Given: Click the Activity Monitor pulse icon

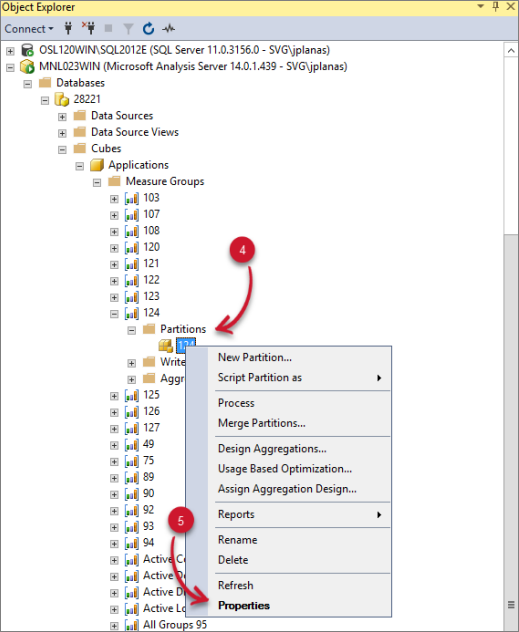Looking at the screenshot, I should coord(168,29).
